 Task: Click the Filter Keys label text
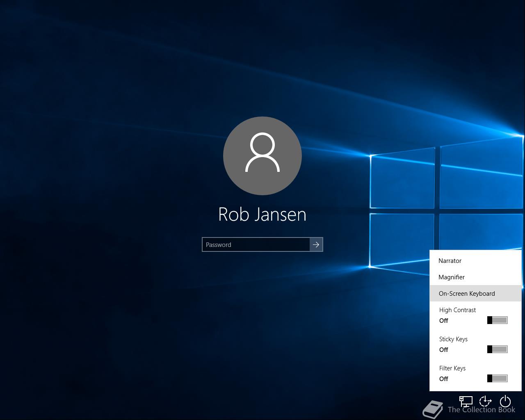(452, 368)
